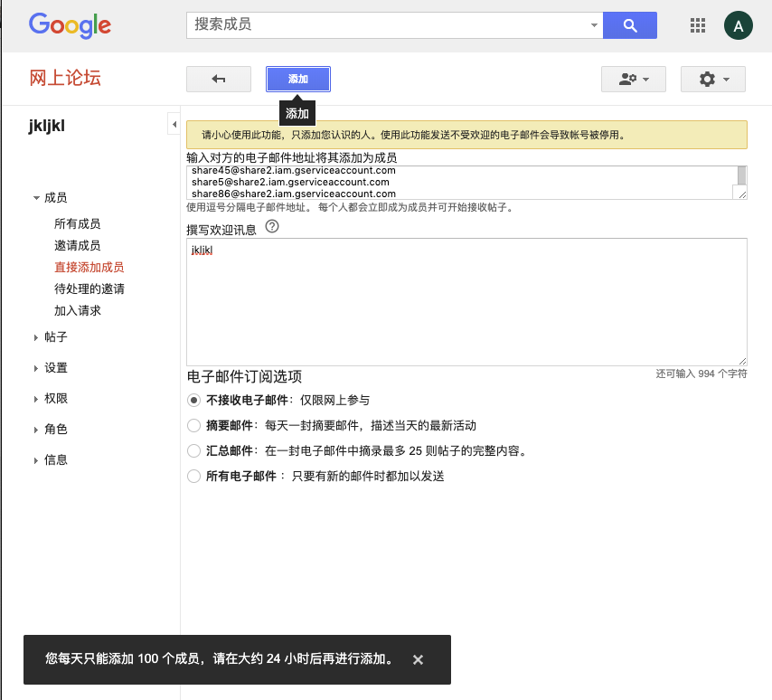Open 邀请成员 in the sidebar
This screenshot has height=700, width=772.
(x=77, y=246)
